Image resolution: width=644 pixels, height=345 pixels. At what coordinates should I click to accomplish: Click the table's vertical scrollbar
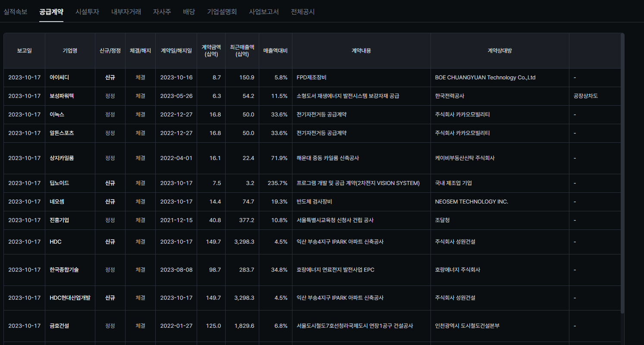[x=622, y=173]
